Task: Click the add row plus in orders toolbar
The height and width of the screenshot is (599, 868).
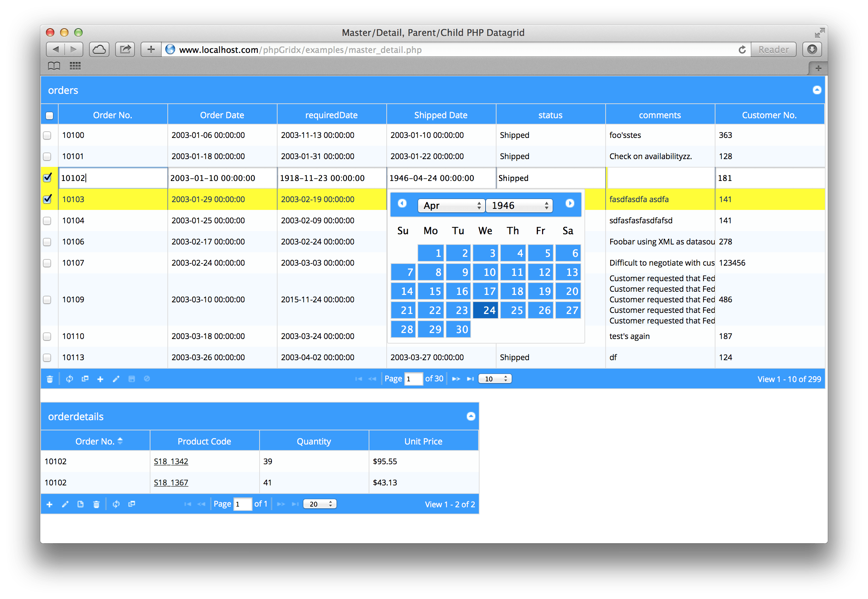Action: coord(100,379)
